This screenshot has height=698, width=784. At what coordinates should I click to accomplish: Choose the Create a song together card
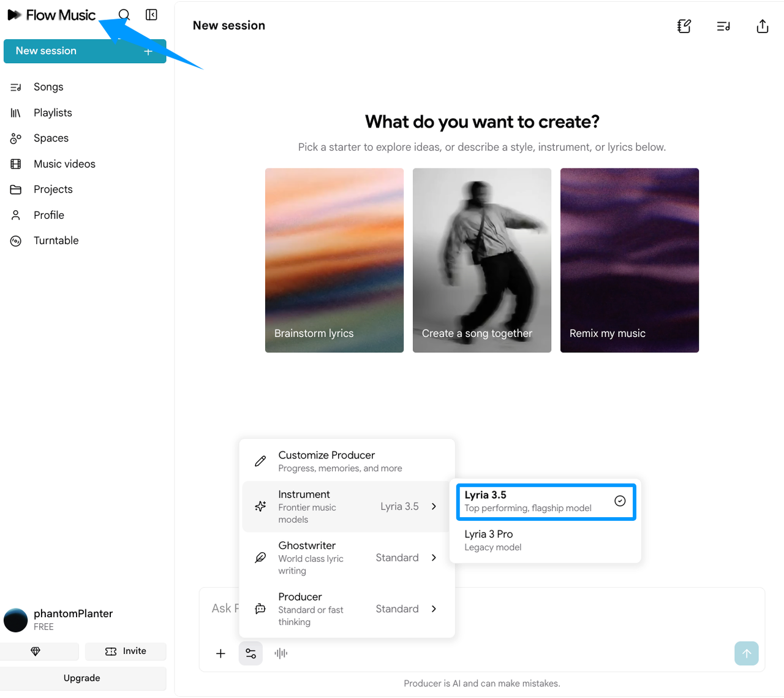482,260
